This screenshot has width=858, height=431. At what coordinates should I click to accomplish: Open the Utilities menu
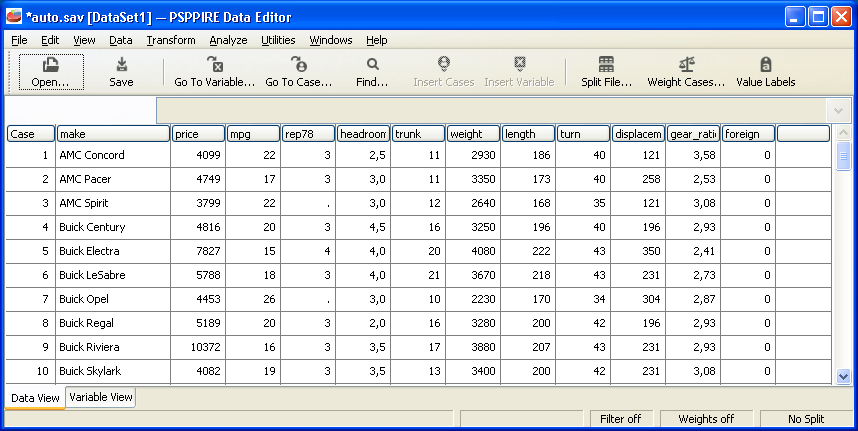[x=278, y=40]
